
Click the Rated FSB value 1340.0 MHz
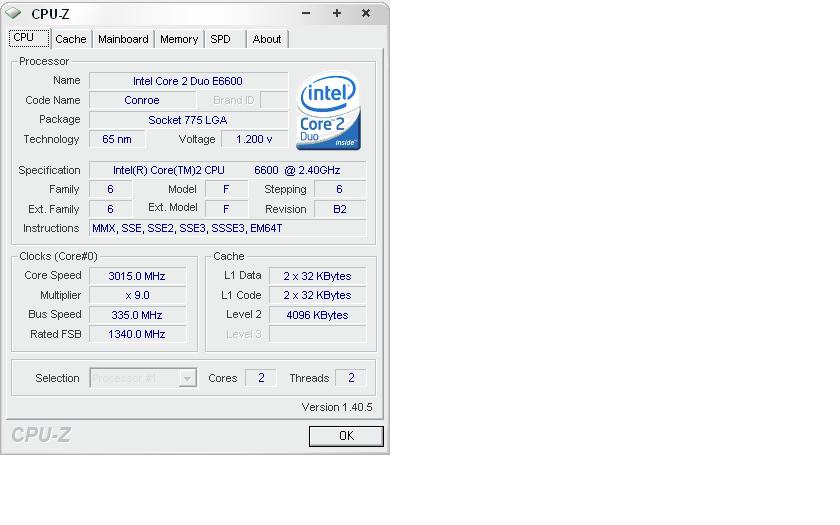[137, 334]
